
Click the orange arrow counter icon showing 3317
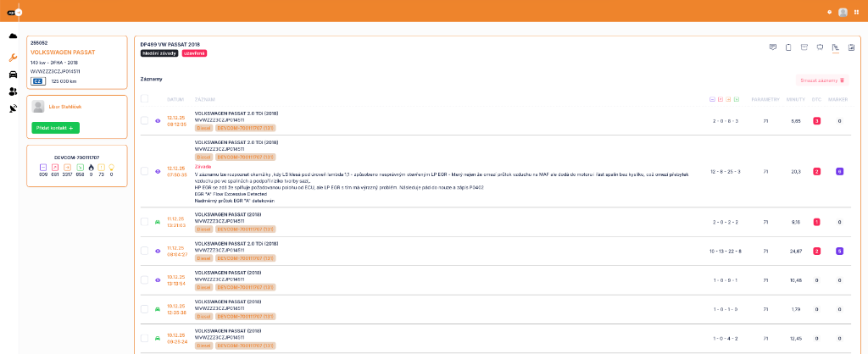[66, 167]
